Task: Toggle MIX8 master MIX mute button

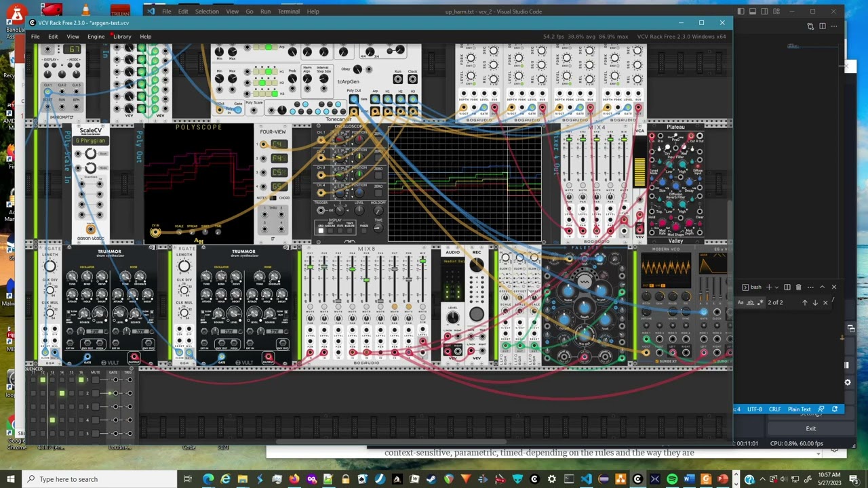Action: (422, 306)
